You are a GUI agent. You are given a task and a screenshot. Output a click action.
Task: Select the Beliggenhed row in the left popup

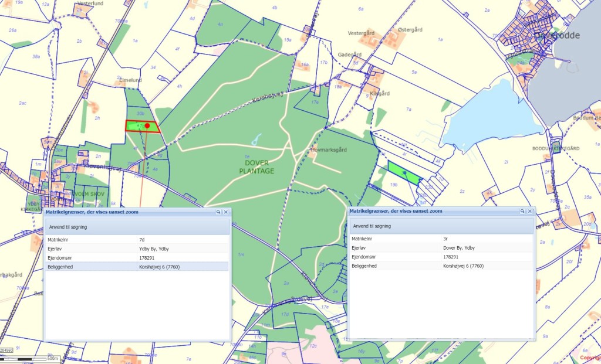[x=136, y=267]
